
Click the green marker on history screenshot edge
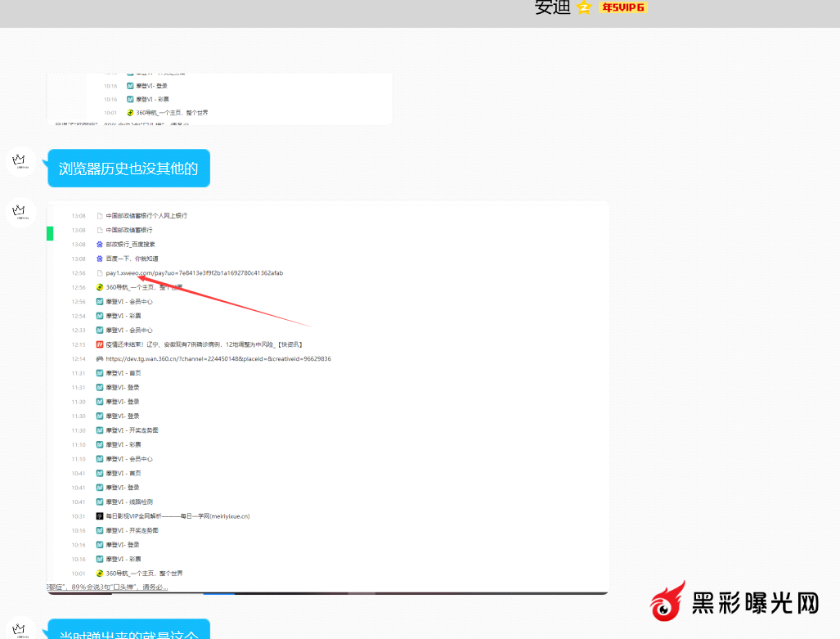click(50, 234)
